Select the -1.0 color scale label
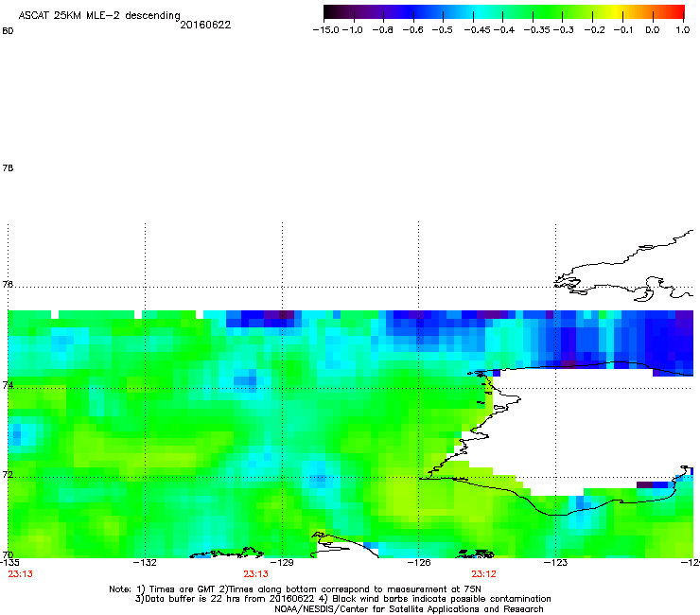This screenshot has height=615, width=700. (x=352, y=30)
